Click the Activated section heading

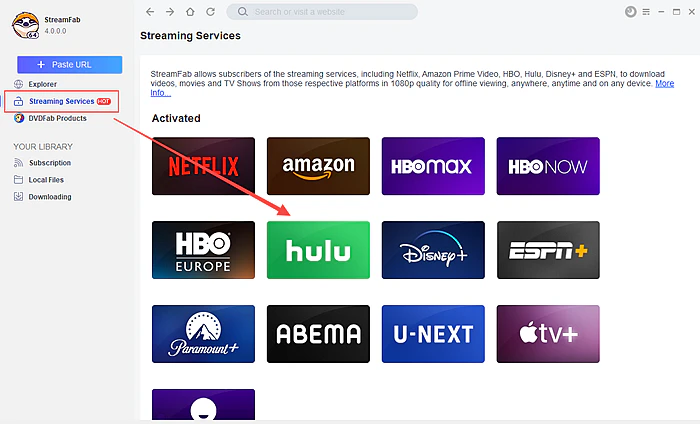176,118
